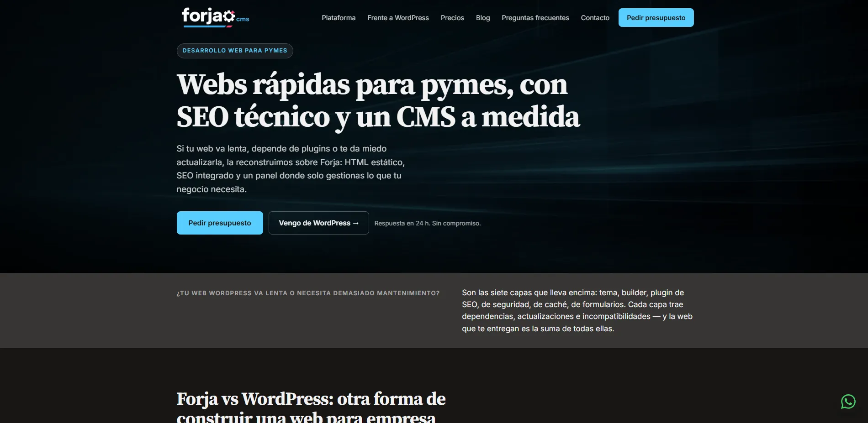868x423 pixels.
Task: Click the Desarrollo web para pymes badge
Action: coord(235,51)
